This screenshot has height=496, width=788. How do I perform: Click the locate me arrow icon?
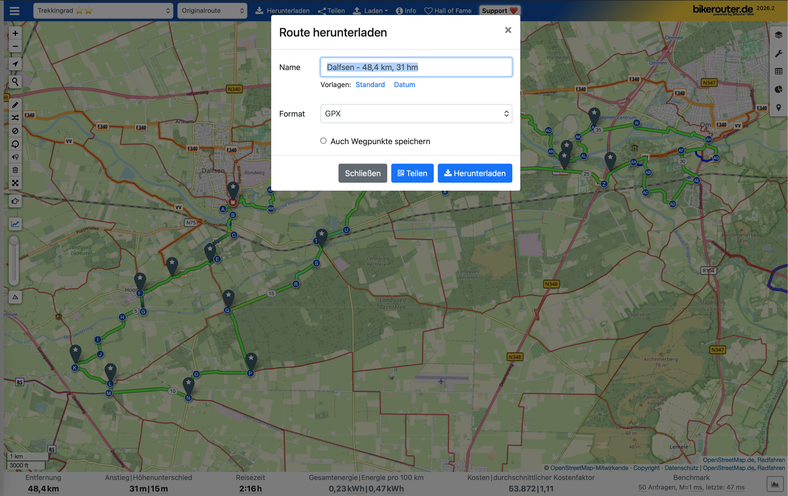coord(15,65)
